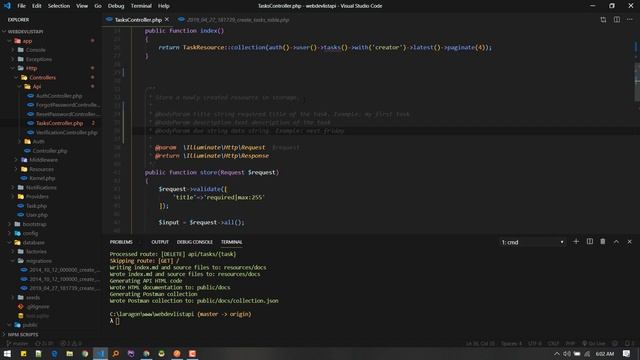
Task: Click the errors and warnings count in status bar
Action: (71, 343)
